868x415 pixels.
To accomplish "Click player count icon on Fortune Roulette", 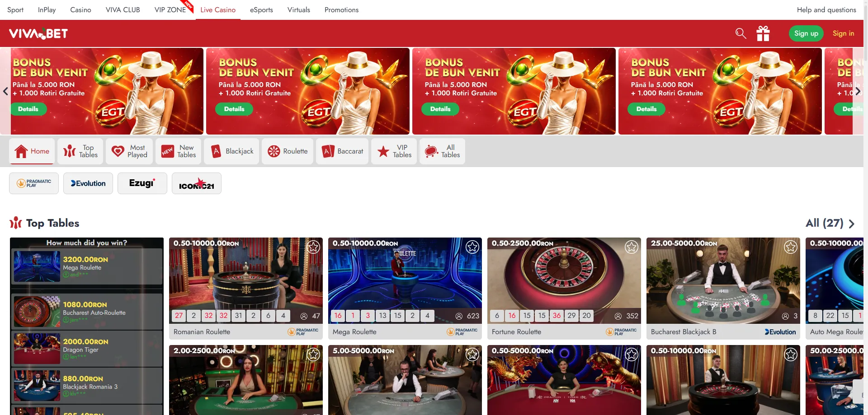I will coord(618,316).
